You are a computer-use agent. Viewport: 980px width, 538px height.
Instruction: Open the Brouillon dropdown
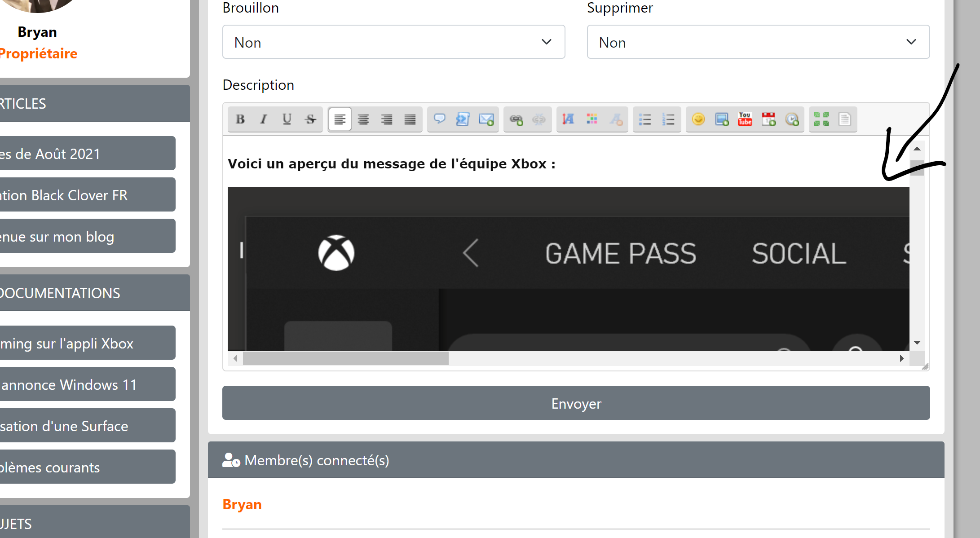(x=393, y=42)
